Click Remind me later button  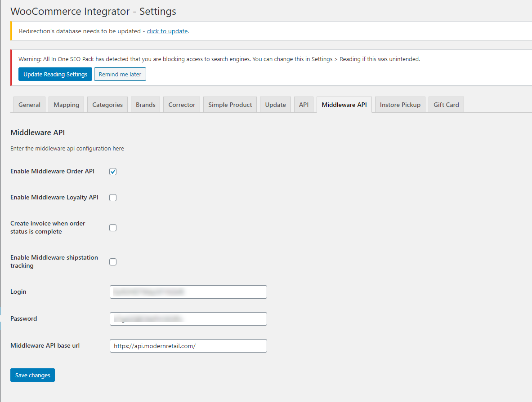coord(120,74)
